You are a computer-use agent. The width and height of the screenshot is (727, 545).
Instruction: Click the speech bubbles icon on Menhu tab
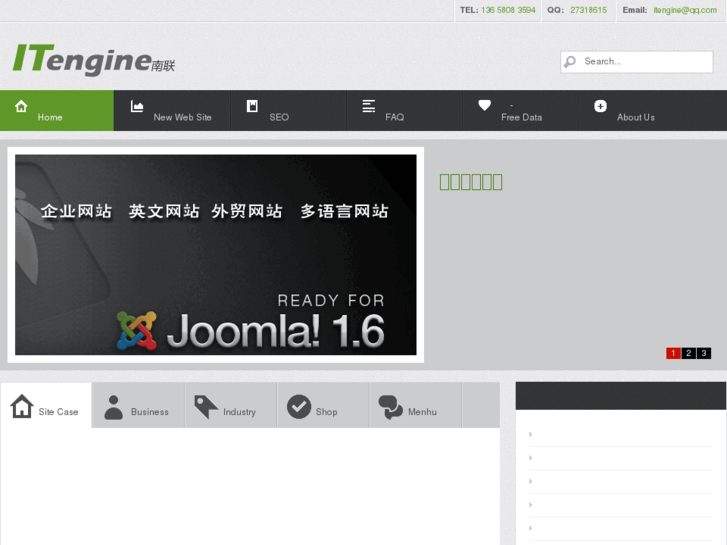click(391, 407)
